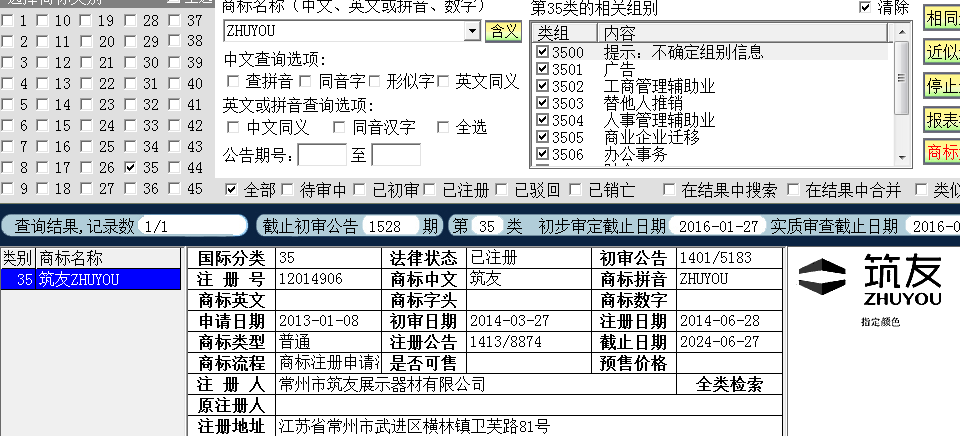Check 全选 in the pinyin query options

click(443, 127)
